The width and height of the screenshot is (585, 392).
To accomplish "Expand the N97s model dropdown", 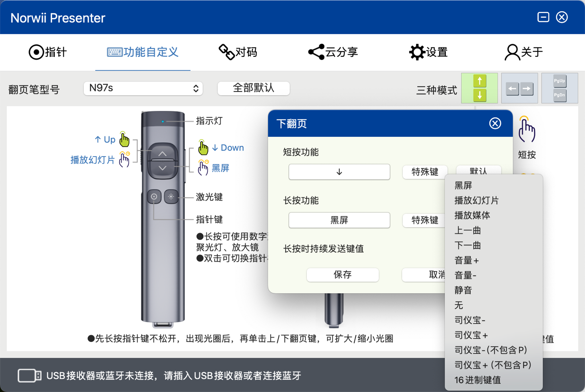I will point(143,88).
